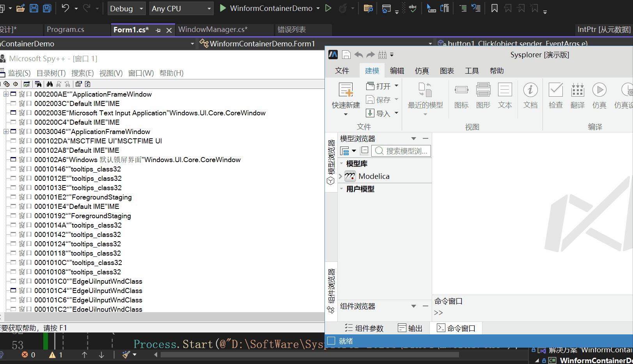Click the binoculars find icon in Spy++ toolbar
The height and width of the screenshot is (364, 633).
(x=49, y=83)
